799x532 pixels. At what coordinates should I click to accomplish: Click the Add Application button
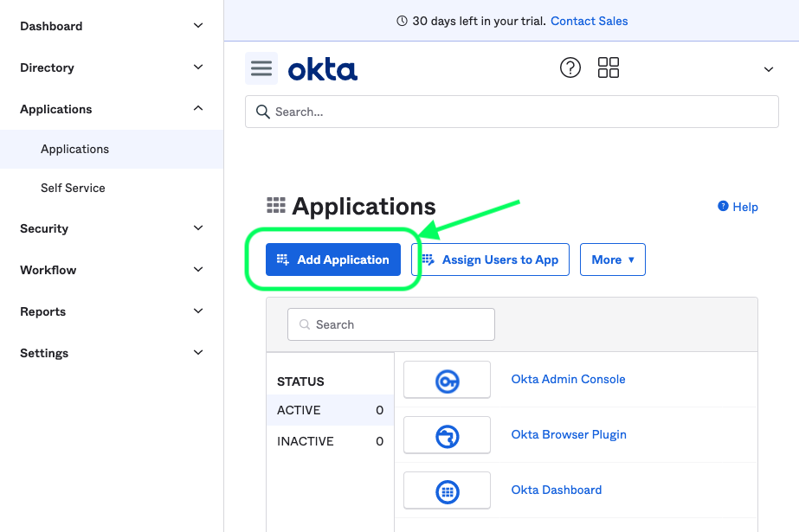click(x=333, y=260)
